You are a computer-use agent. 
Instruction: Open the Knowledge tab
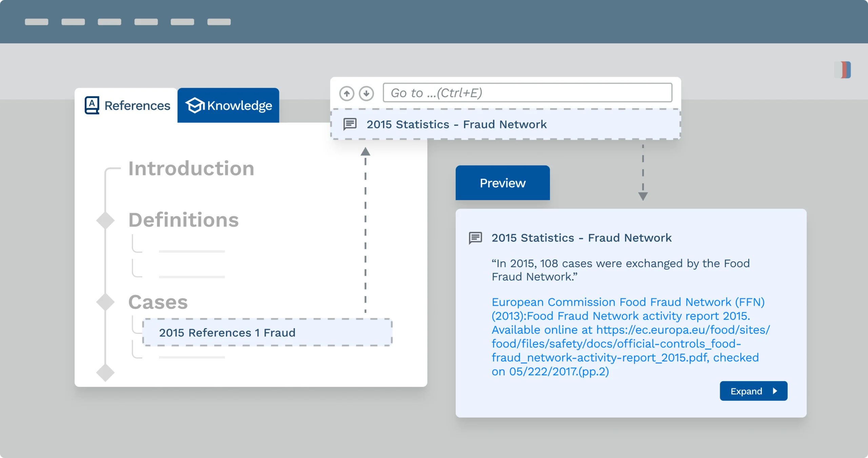click(228, 105)
